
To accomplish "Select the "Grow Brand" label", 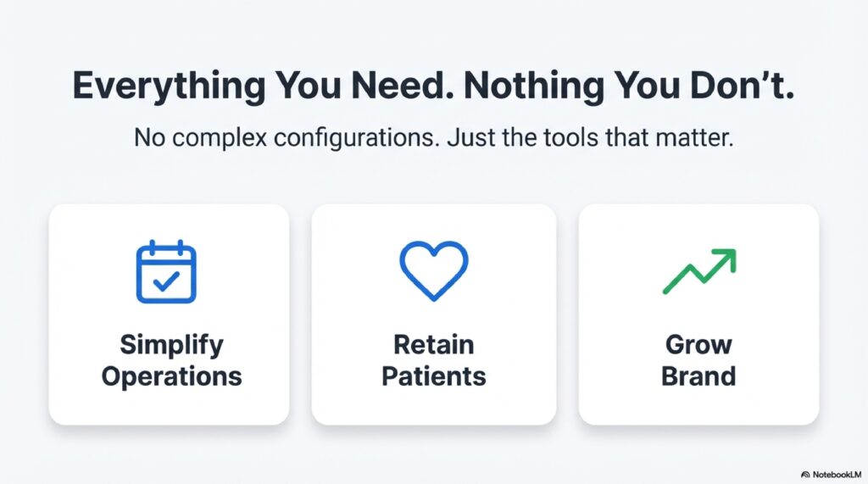I will tap(698, 360).
